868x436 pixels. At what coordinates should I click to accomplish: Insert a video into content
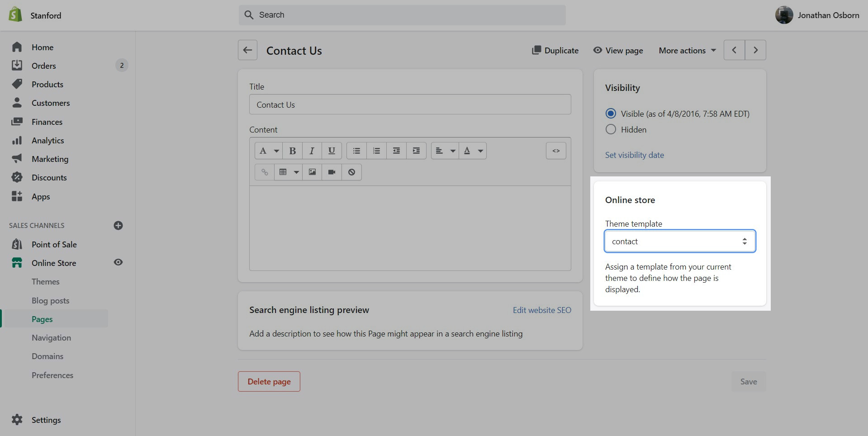[332, 172]
